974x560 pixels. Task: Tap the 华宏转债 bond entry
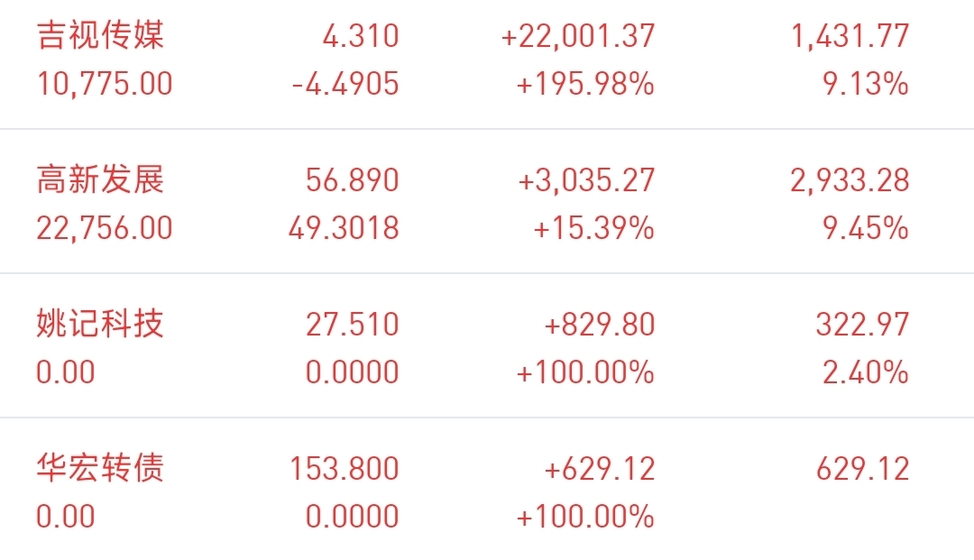[487, 490]
